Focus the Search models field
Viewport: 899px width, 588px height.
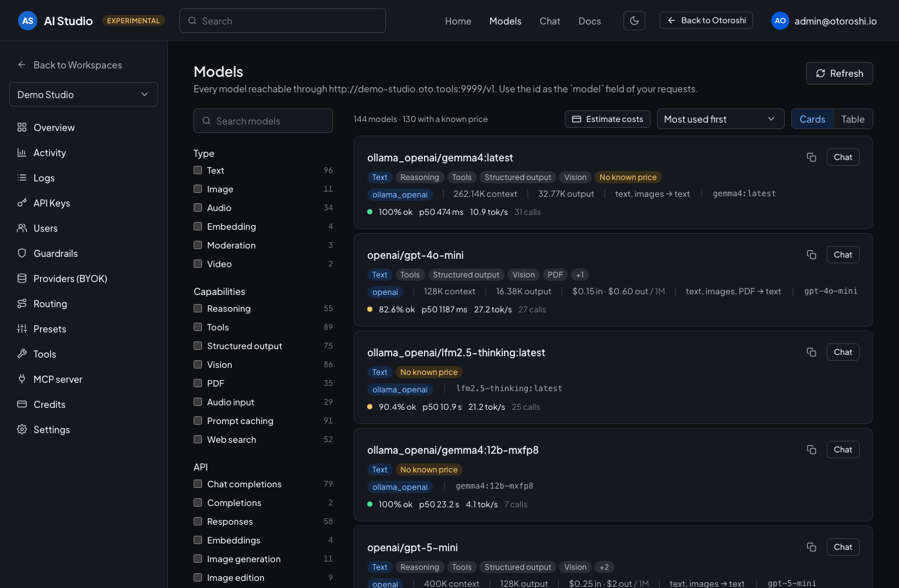pyautogui.click(x=263, y=121)
